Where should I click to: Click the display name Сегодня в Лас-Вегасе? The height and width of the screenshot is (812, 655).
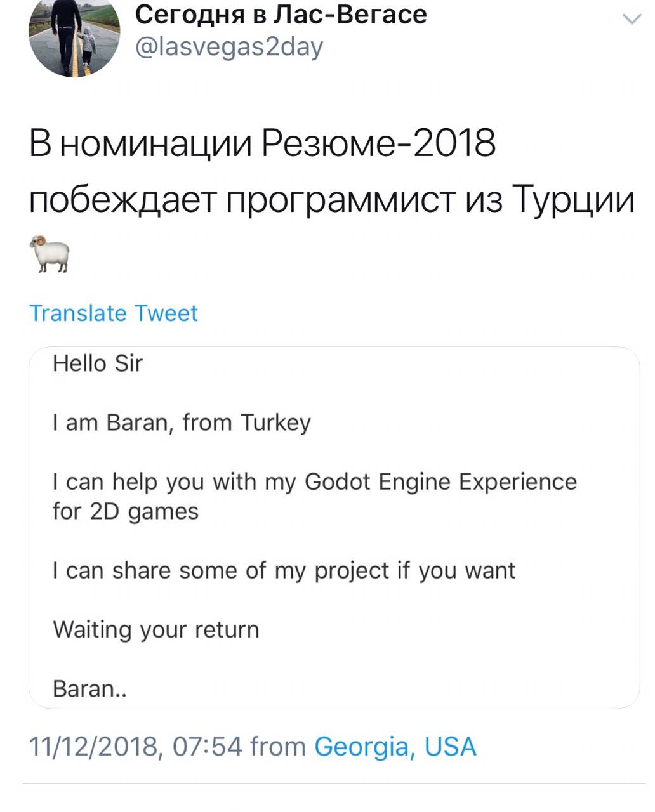click(281, 15)
